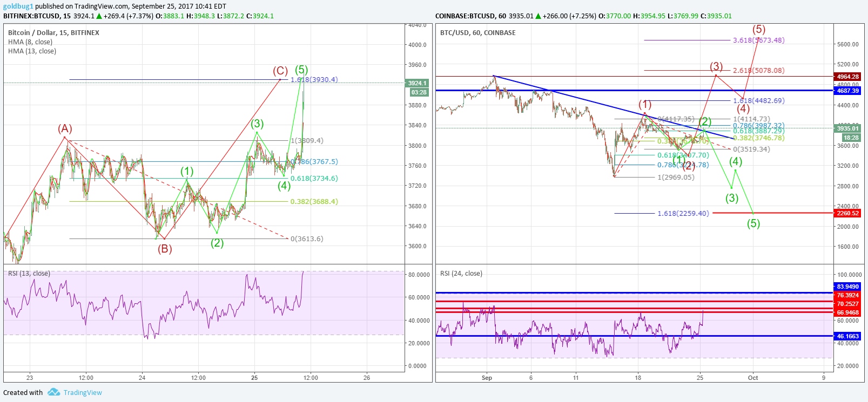This screenshot has width=868, height=402.
Task: Click the green (3) label on the Bitfinex chart
Action: pos(257,124)
